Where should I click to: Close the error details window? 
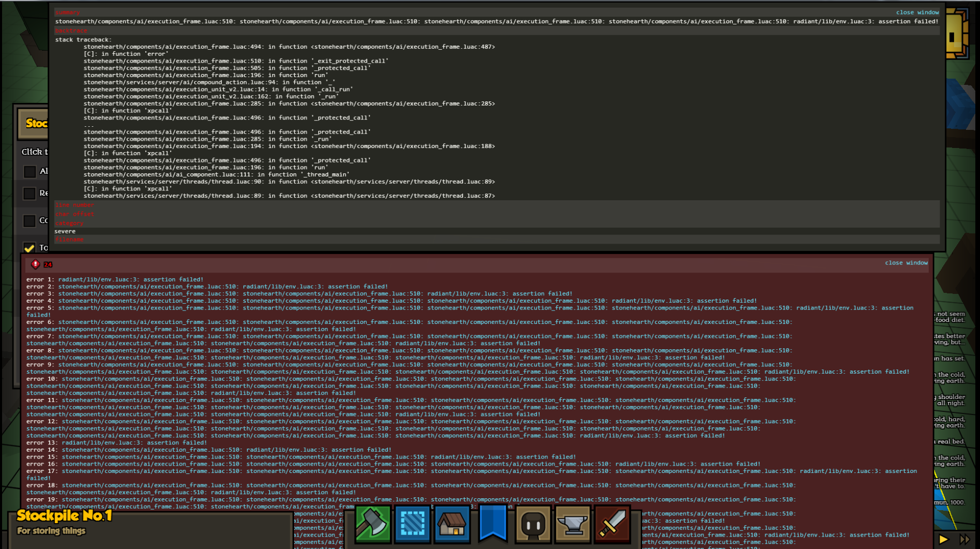917,12
